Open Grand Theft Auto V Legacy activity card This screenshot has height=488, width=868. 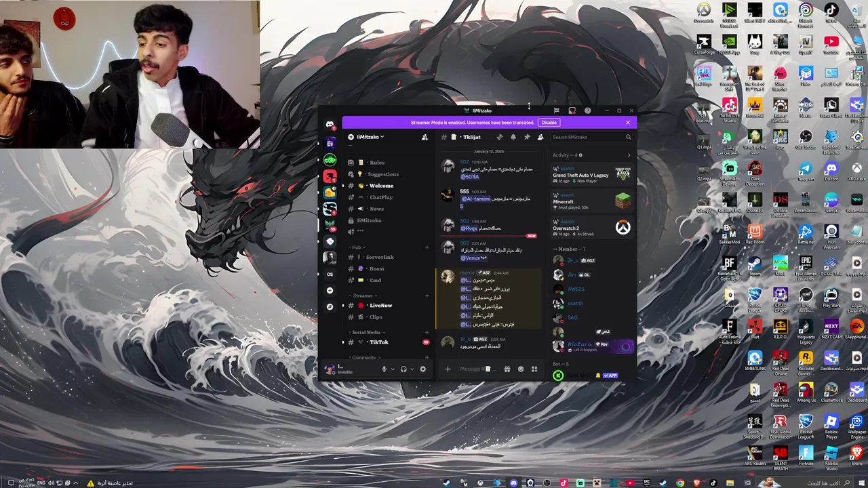tap(592, 175)
